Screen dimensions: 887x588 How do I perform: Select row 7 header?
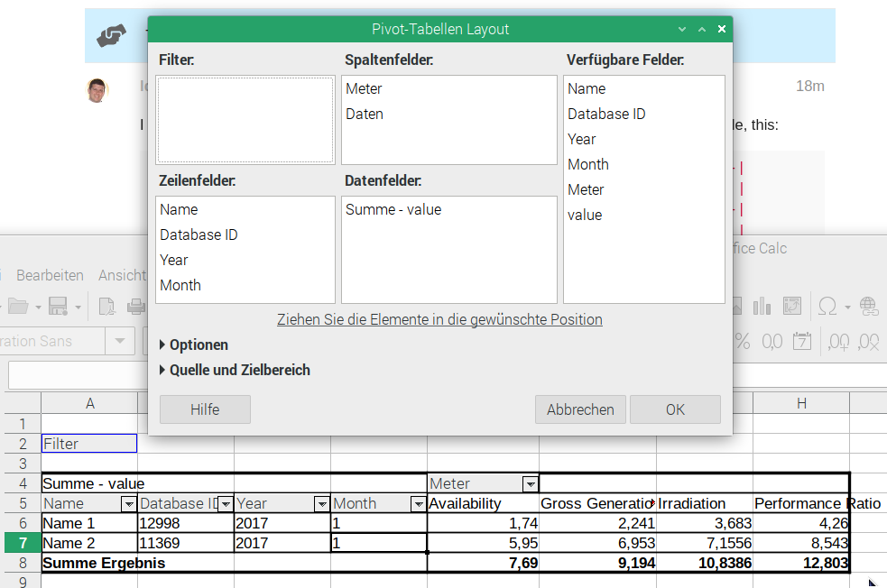(x=23, y=543)
